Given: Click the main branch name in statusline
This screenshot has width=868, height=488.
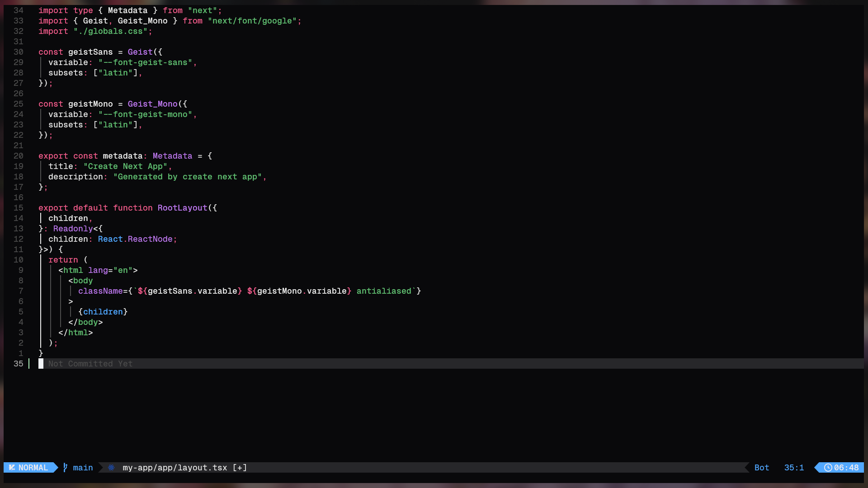Looking at the screenshot, I should pyautogui.click(x=83, y=468).
